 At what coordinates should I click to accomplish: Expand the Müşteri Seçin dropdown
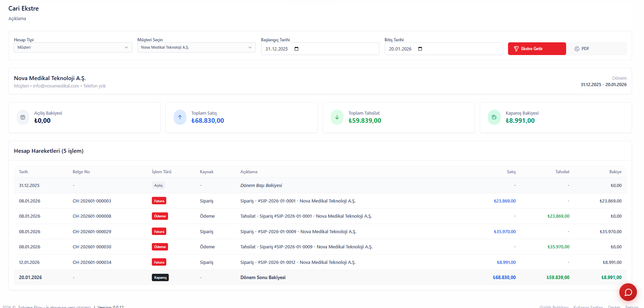[x=196, y=47]
